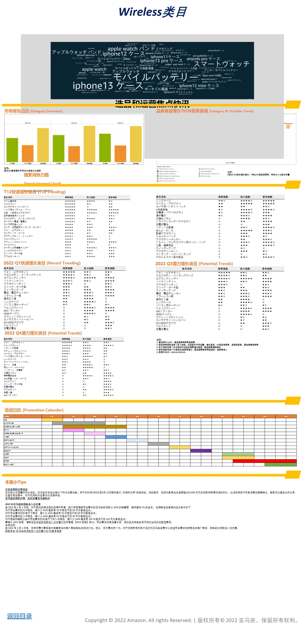The height and width of the screenshot is (644, 305).
Task: Open 亚马逊双倍积分周、如何设置亚马逊积分 link
Action: (27, 498)
